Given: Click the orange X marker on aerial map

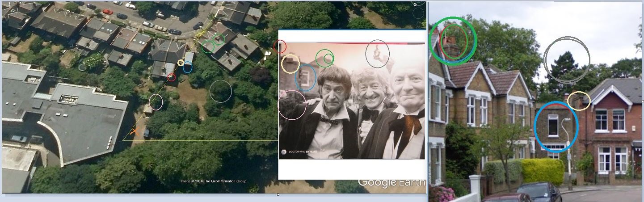Looking at the screenshot, I should point(134,131).
